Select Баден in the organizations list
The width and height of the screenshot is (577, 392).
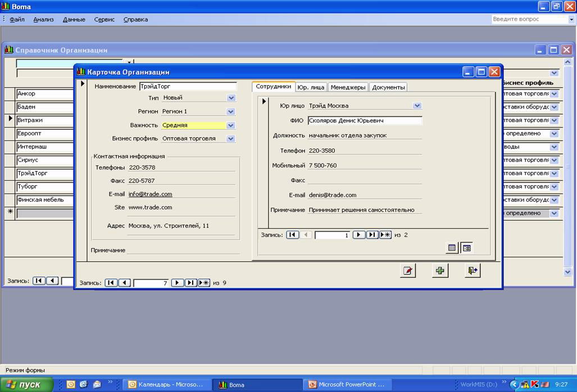click(x=45, y=107)
